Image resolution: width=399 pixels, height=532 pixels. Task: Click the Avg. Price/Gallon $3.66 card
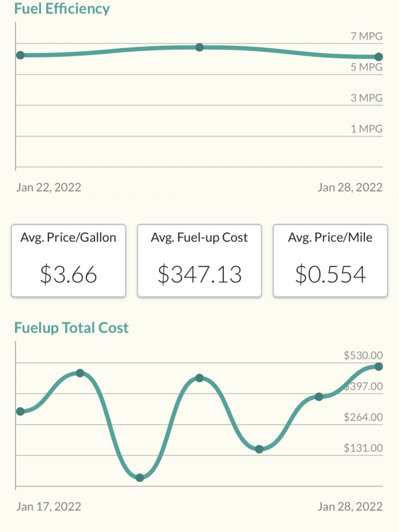pos(69,261)
